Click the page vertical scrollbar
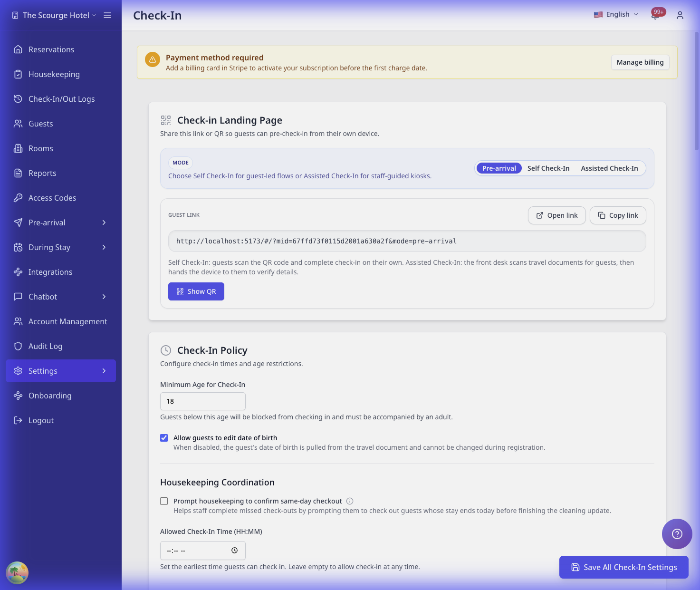The image size is (700, 590). click(697, 90)
